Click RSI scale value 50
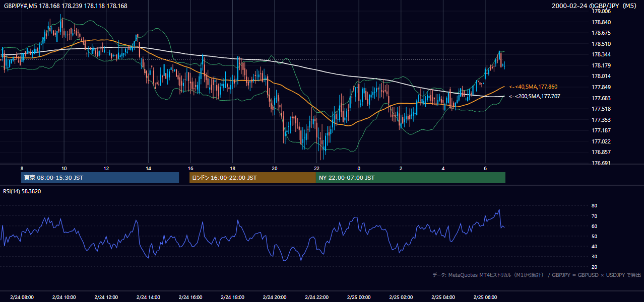 click(x=595, y=236)
